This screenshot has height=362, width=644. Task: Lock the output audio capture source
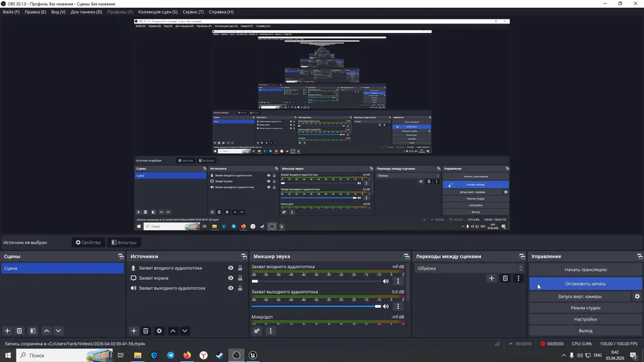[x=240, y=288]
